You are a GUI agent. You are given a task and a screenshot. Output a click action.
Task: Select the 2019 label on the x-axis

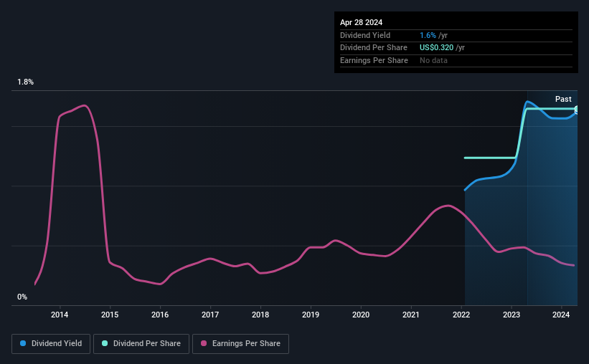[x=311, y=315]
